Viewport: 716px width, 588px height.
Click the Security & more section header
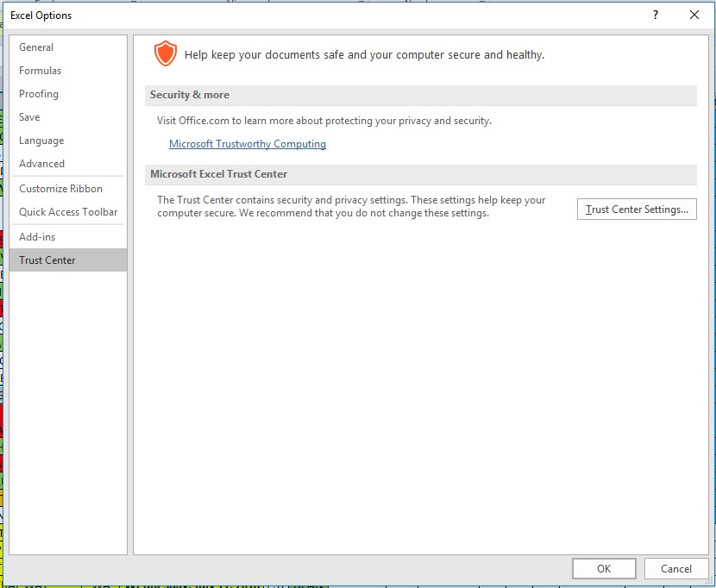pyautogui.click(x=190, y=95)
